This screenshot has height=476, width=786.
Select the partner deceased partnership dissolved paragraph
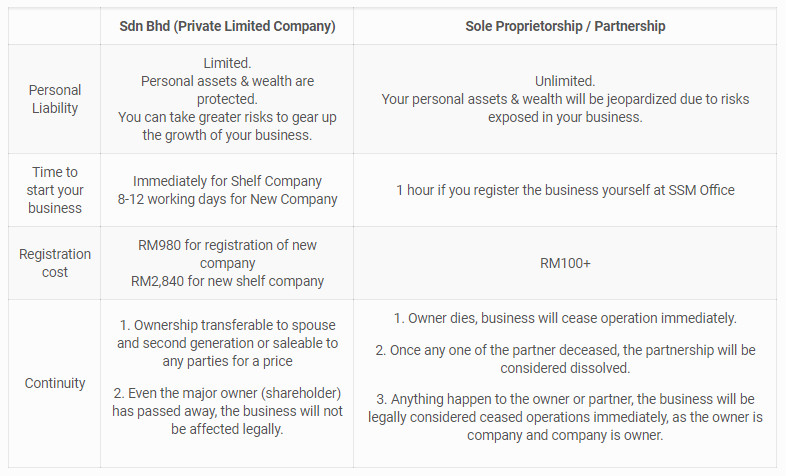point(565,359)
